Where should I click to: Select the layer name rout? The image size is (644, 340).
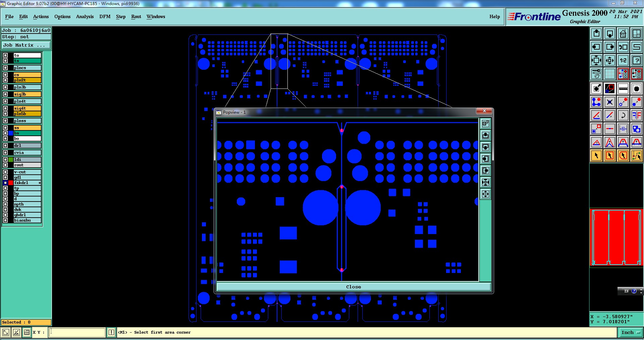click(x=27, y=165)
